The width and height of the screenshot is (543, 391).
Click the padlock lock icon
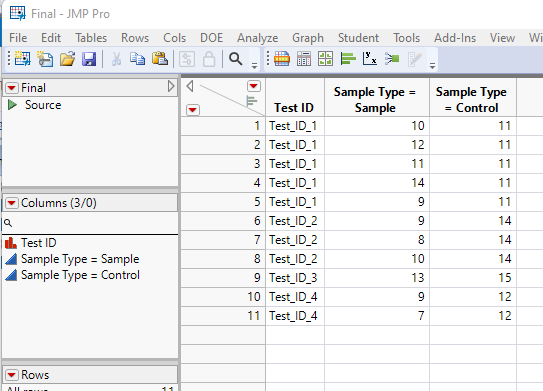pyautogui.click(x=209, y=59)
